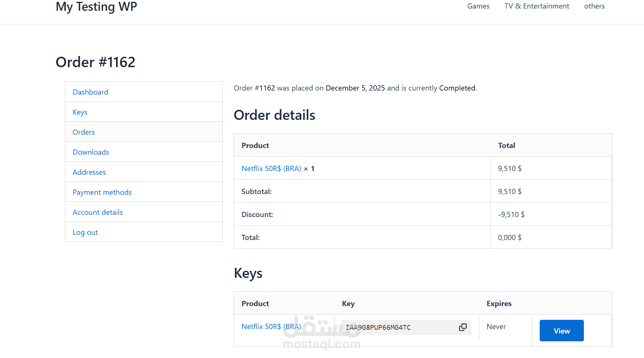
Task: Click the Order #1162 heading
Action: coord(95,62)
